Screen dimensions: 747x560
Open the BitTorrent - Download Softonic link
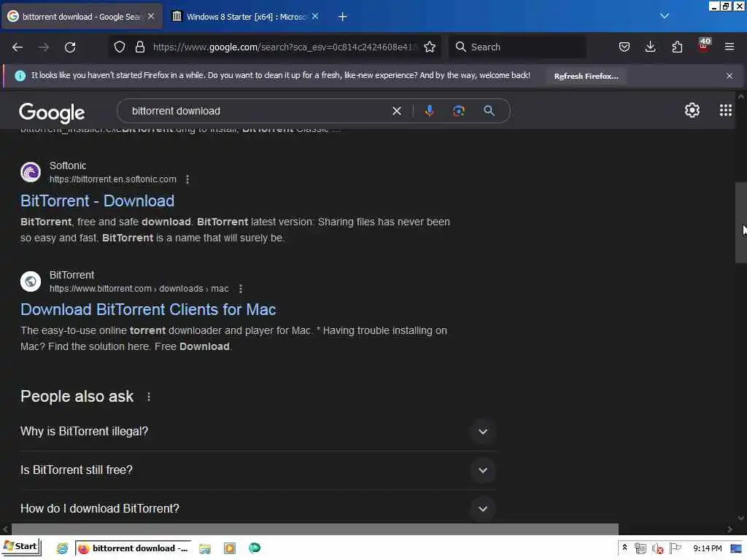(97, 201)
